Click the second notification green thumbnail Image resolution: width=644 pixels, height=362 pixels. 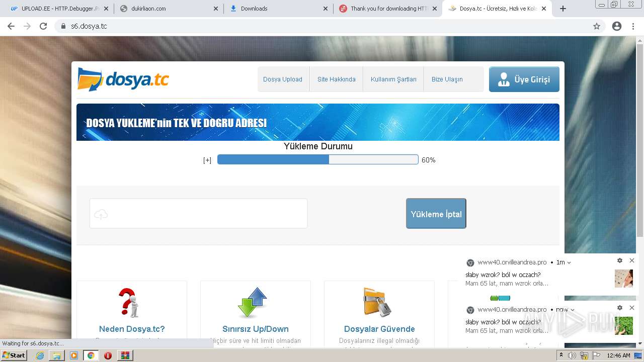pos(624,326)
